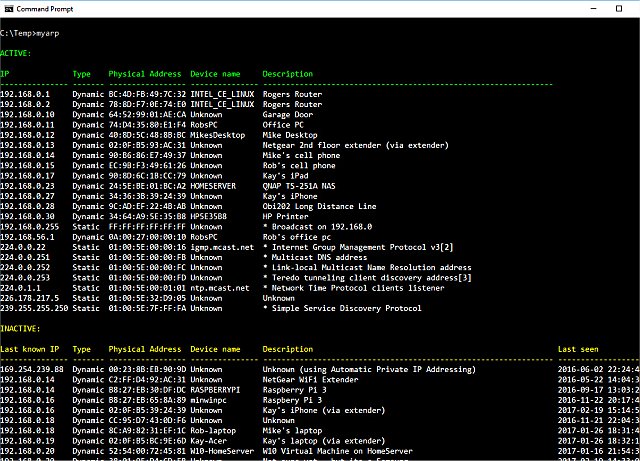Click the ACTIVE: section heading

coord(16,51)
